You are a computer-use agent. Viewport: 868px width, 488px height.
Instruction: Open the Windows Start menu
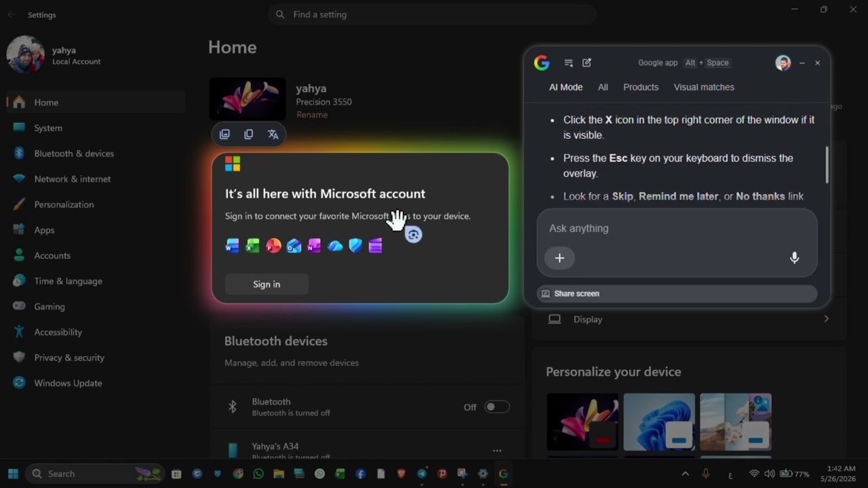tap(13, 474)
